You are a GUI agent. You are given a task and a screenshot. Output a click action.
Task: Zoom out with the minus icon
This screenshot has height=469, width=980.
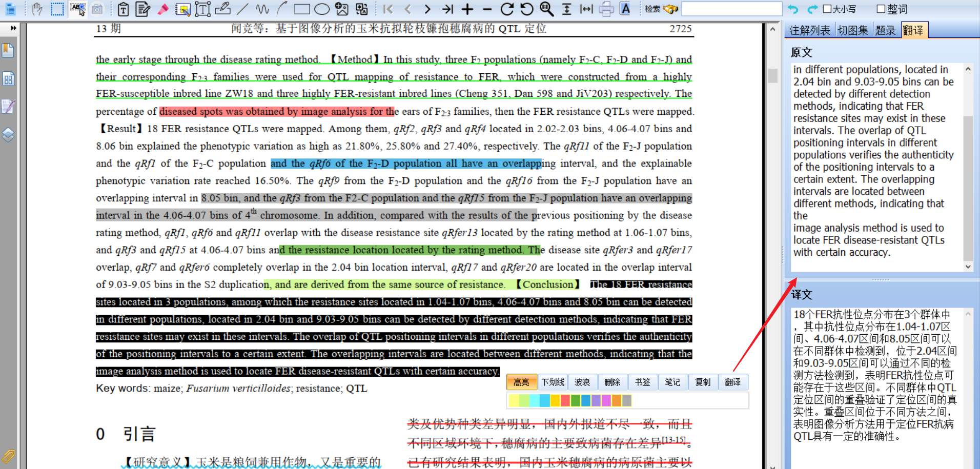point(487,9)
